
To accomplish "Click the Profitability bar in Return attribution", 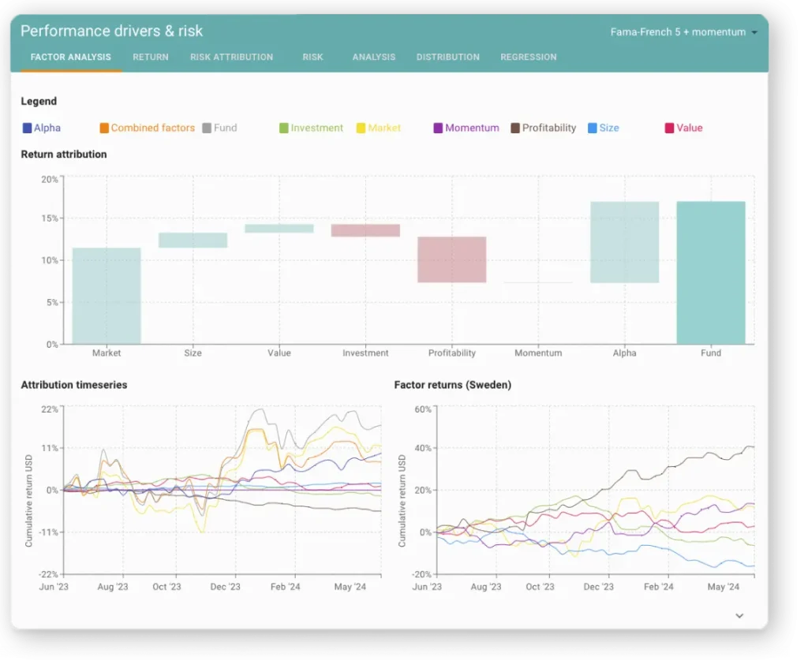I will [x=451, y=259].
